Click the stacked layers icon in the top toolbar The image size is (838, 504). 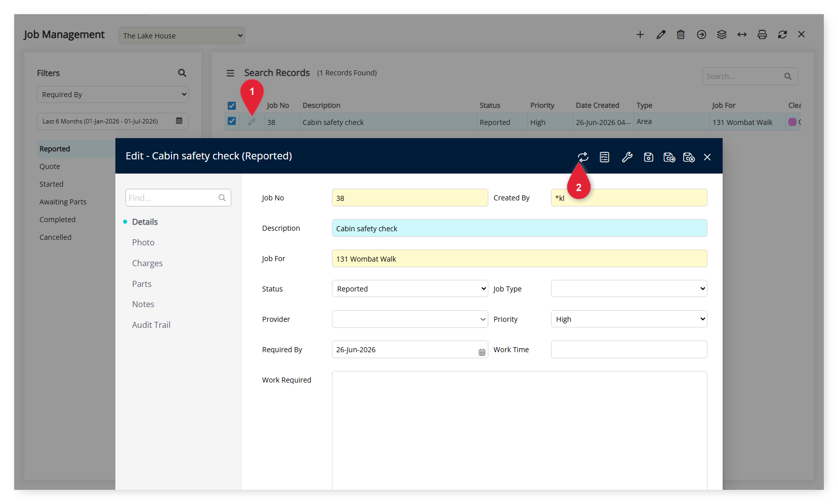(x=722, y=34)
